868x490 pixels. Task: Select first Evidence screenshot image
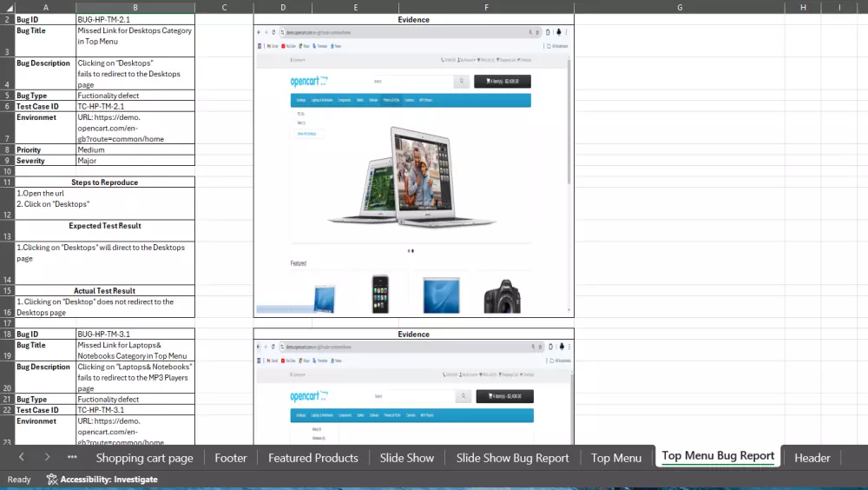[413, 171]
